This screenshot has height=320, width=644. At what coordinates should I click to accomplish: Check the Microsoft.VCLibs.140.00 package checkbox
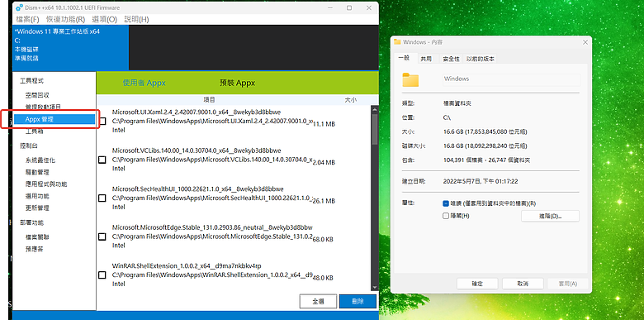(x=102, y=160)
